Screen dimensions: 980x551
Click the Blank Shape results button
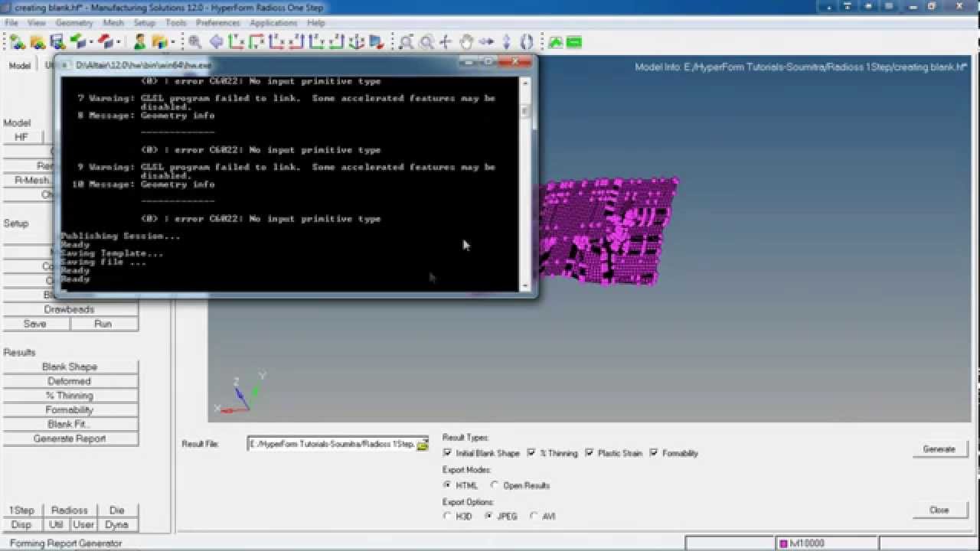[70, 367]
